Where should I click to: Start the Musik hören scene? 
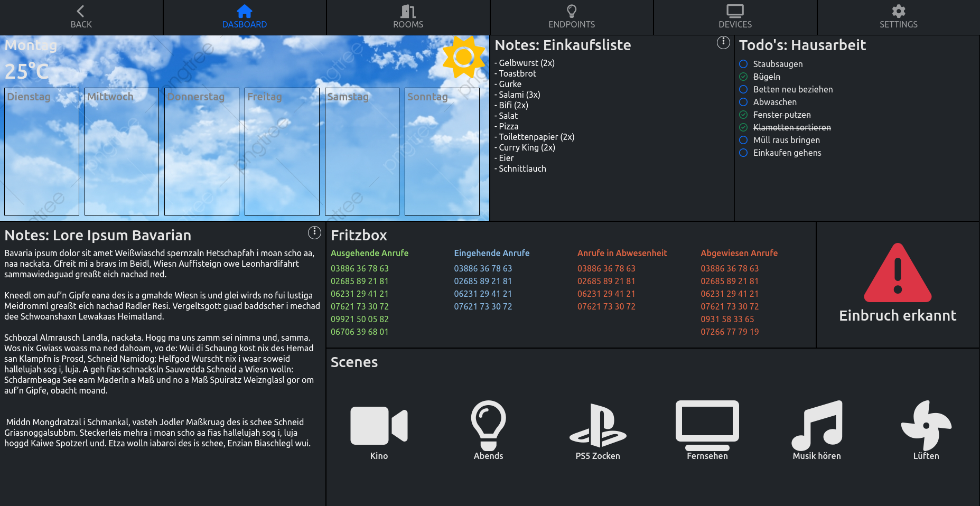tap(817, 425)
